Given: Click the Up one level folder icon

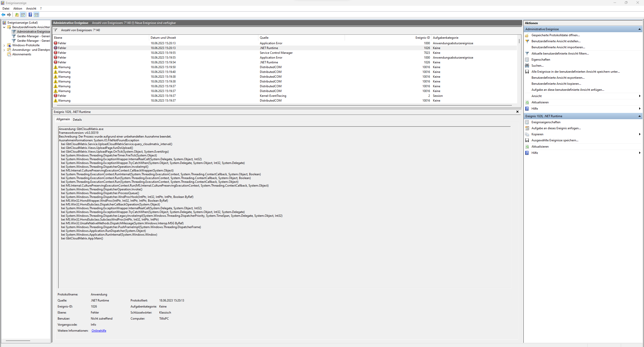Looking at the screenshot, I should [17, 15].
